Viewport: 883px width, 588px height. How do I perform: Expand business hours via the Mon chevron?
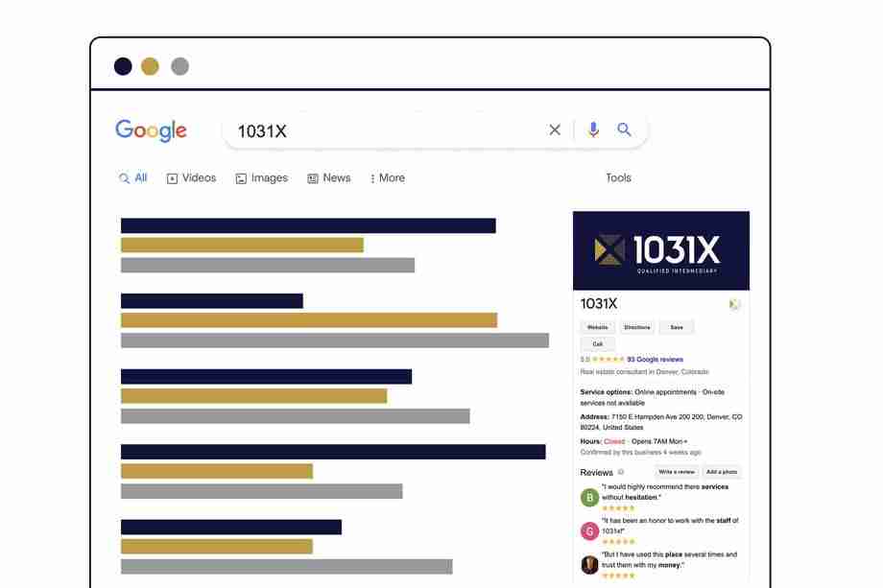tap(685, 441)
